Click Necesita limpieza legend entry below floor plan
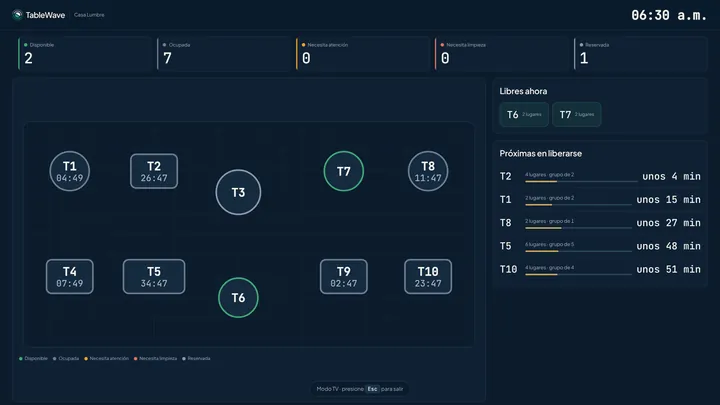720x405 pixels. pyautogui.click(x=155, y=358)
